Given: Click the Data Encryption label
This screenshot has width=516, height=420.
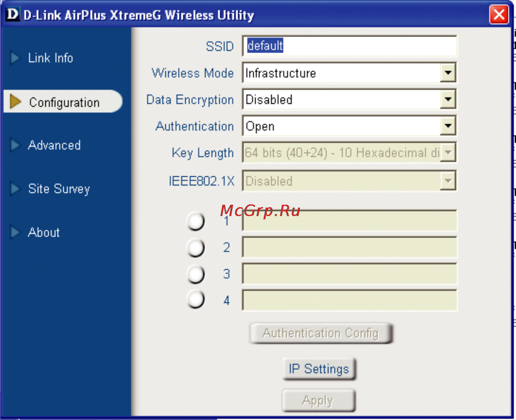Looking at the screenshot, I should click(x=190, y=100).
